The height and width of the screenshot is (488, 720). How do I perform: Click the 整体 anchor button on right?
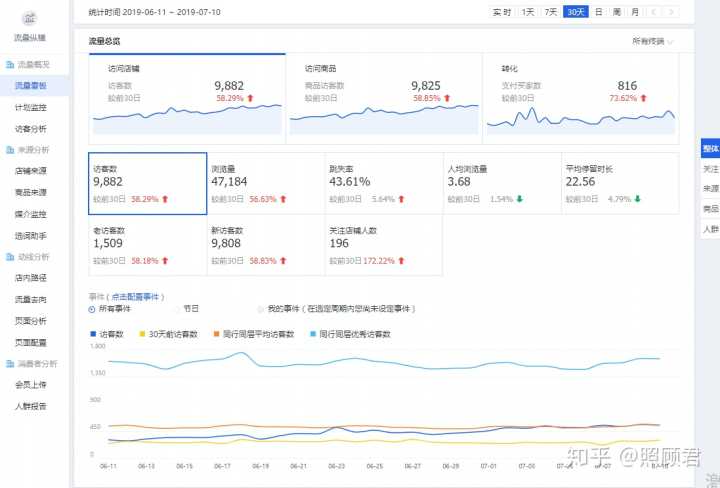(x=710, y=149)
